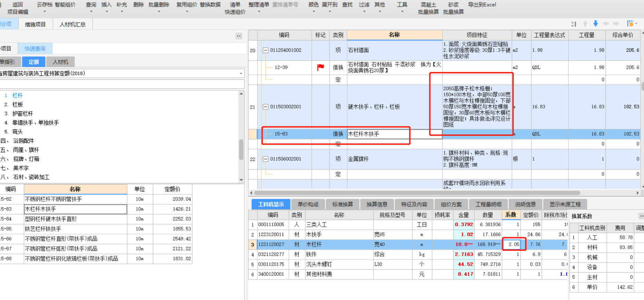Open the 组价方案 tab
Screen dimensions: 644x300
pos(451,204)
